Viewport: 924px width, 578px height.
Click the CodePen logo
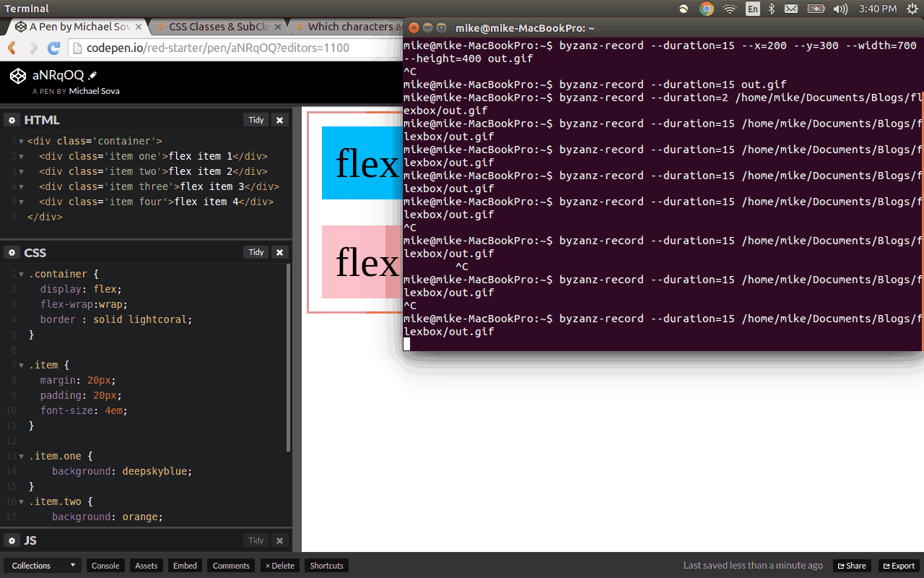[18, 75]
